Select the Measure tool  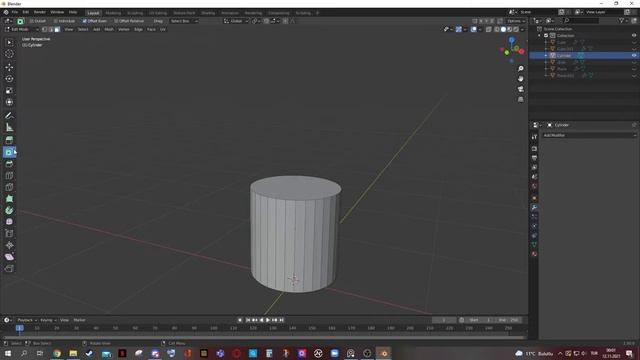pyautogui.click(x=9, y=127)
